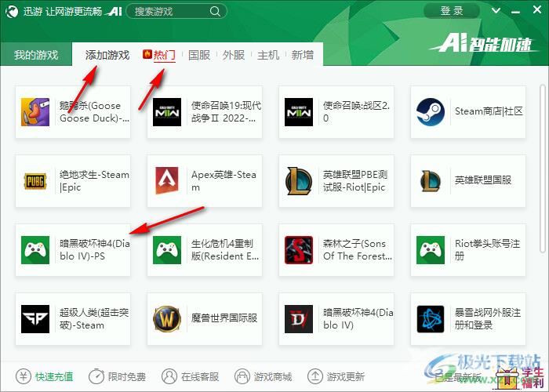Click the 超级人类 SP black icon
This screenshot has height=392, width=549.
click(35, 319)
